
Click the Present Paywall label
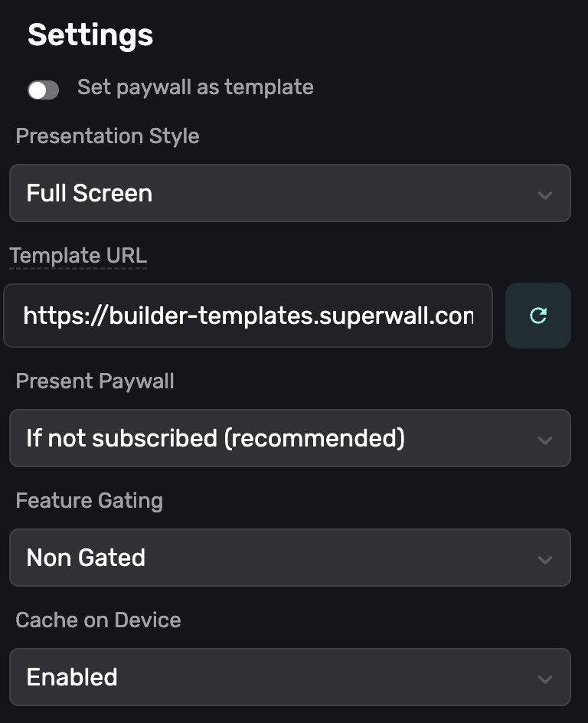pos(95,381)
